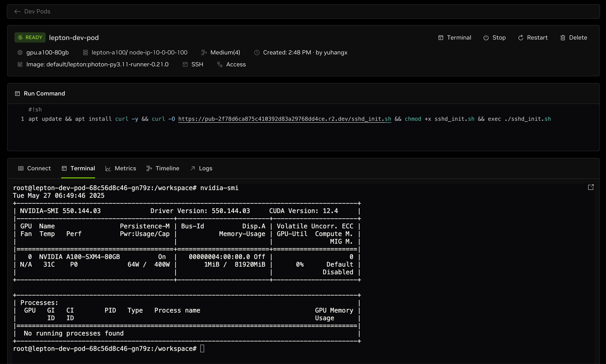Click the node-ip-10-0-00-100 text
The image size is (606, 364).
pos(158,53)
